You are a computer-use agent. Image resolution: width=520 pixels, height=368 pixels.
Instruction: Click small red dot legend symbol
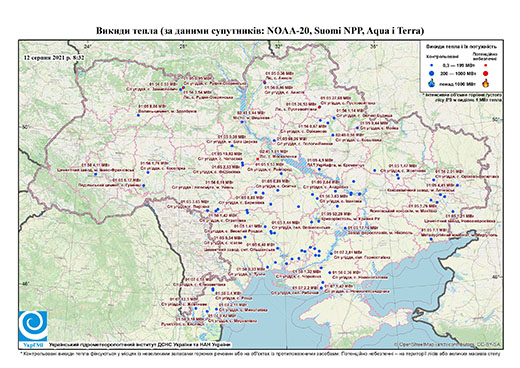click(x=486, y=66)
